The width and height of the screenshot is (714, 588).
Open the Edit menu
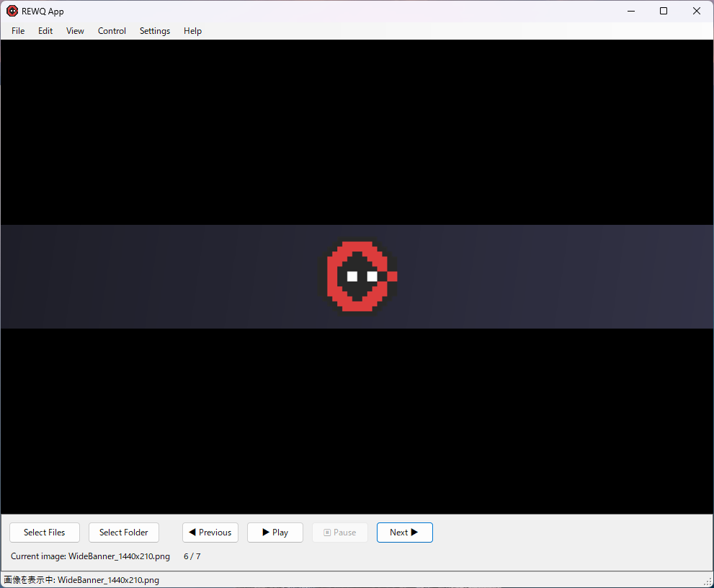[x=45, y=31]
